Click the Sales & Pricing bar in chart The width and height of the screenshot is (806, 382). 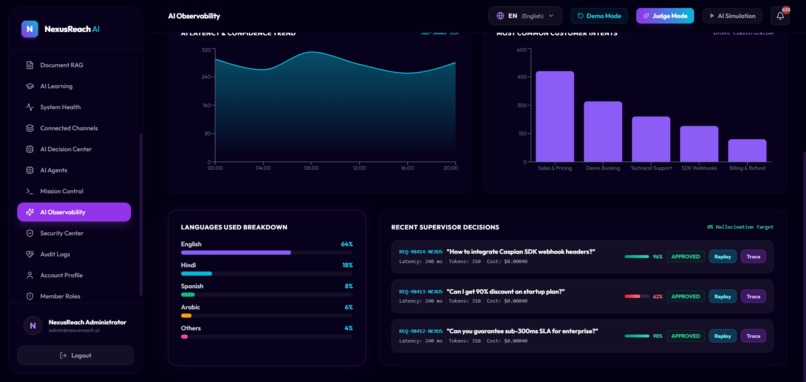point(555,117)
